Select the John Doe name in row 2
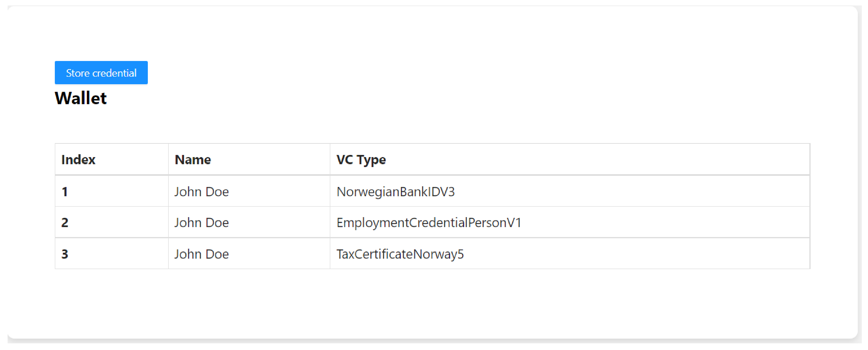Screen dimensions: 868x350 (x=201, y=223)
